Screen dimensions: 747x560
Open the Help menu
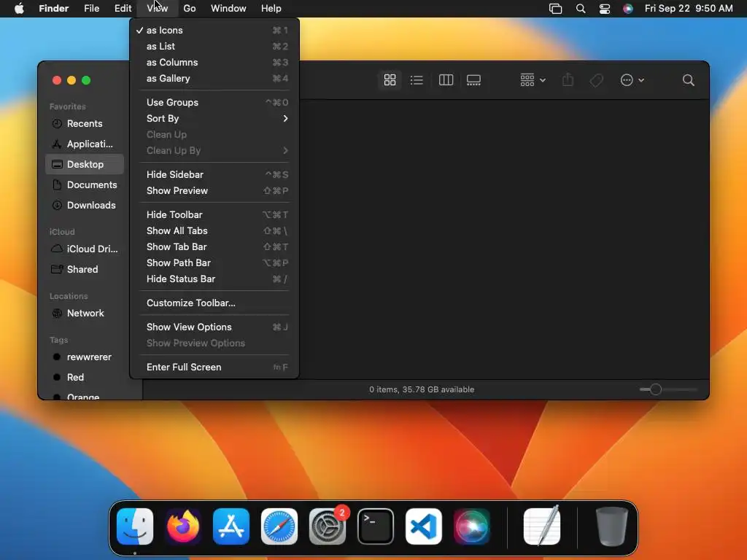[x=271, y=9]
